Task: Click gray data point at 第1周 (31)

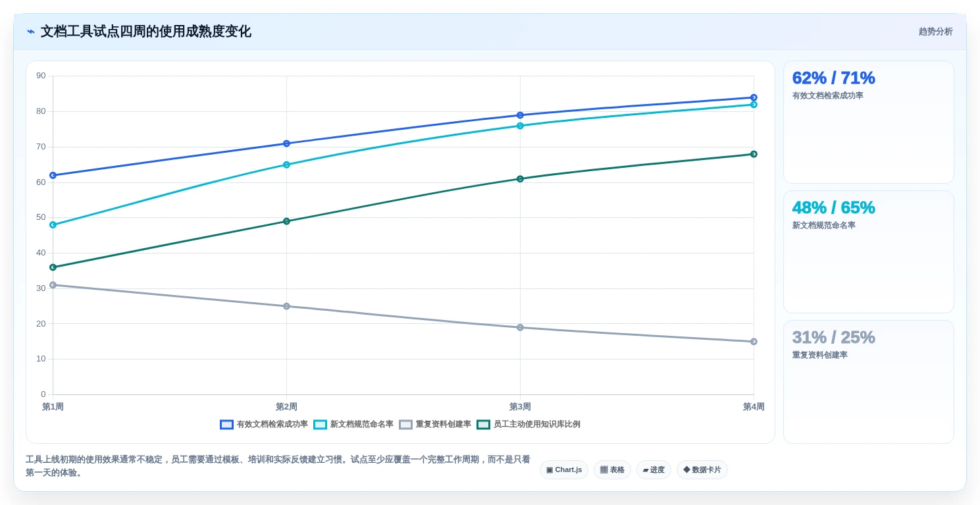Action: [x=53, y=285]
